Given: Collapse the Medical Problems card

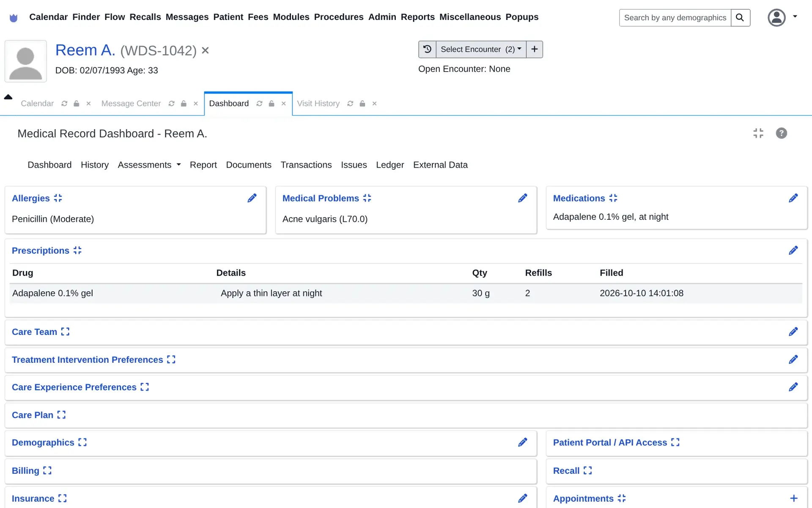Looking at the screenshot, I should coord(367,198).
